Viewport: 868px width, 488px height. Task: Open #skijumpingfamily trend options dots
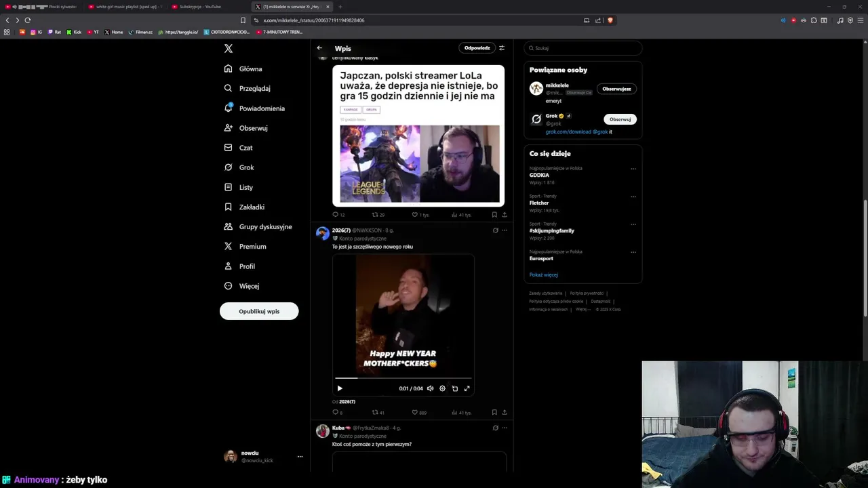(633, 224)
